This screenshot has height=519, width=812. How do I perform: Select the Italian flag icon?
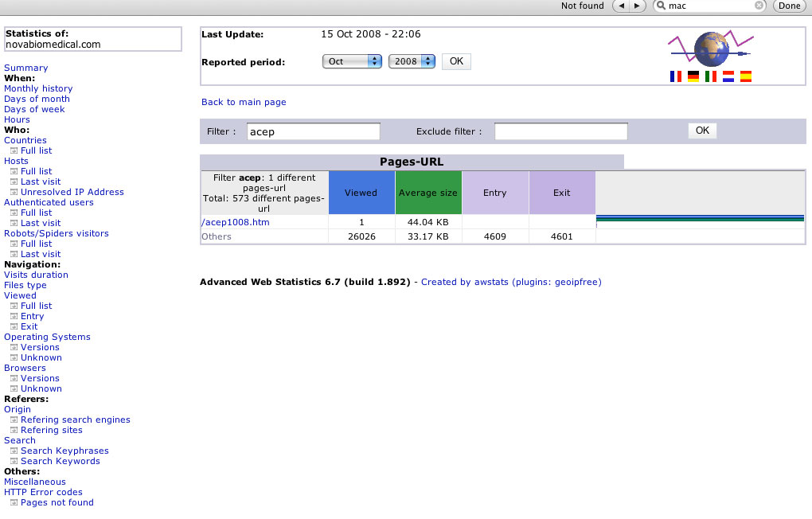(711, 77)
